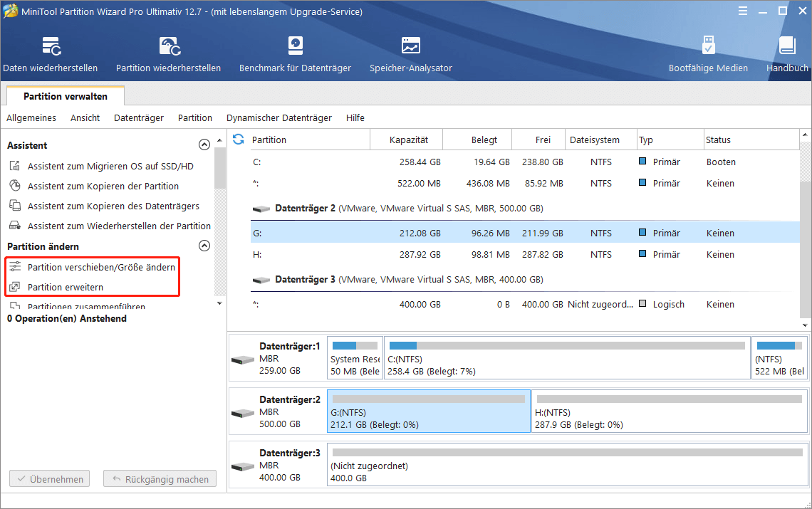
Task: Click Datenträger 3 drive icon in list
Action: point(261,280)
